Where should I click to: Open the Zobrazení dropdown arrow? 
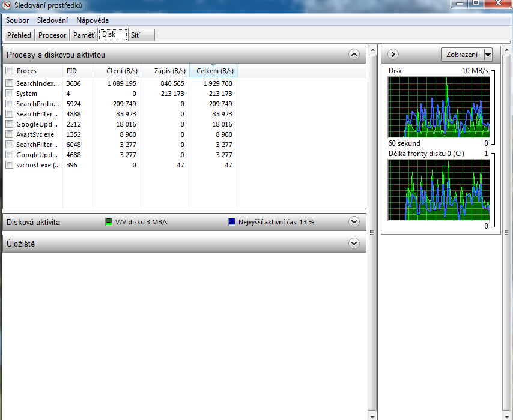487,55
